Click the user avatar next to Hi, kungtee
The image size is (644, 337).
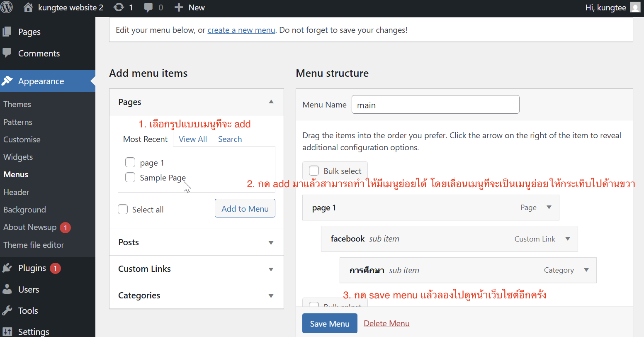tap(635, 7)
